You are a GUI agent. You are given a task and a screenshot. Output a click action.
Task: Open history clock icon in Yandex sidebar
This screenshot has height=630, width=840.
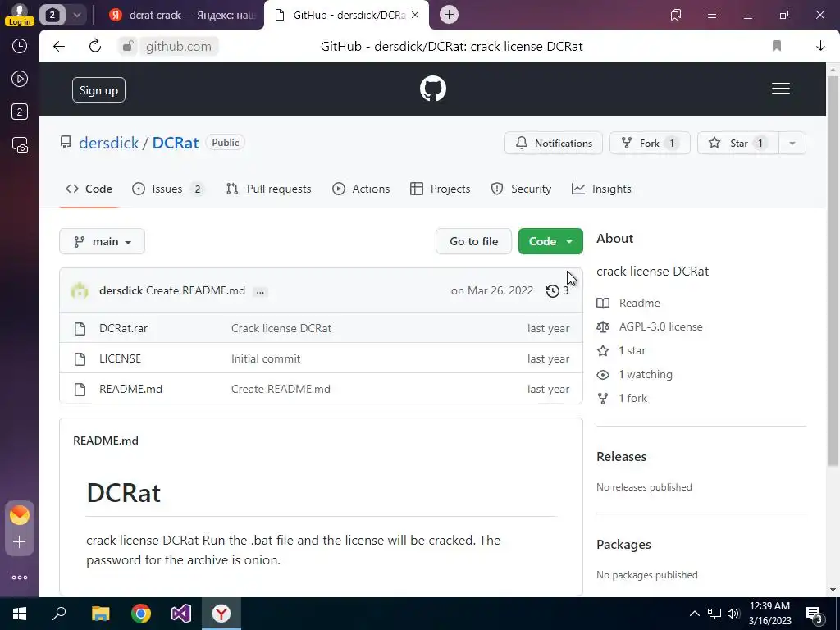(20, 46)
